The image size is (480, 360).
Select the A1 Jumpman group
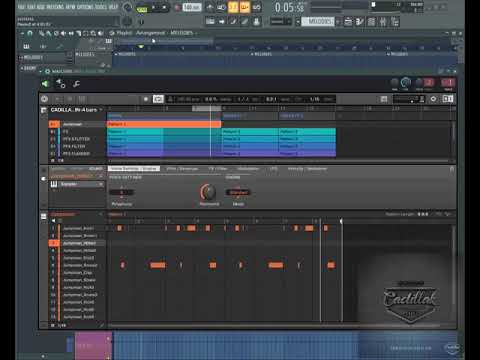click(77, 124)
